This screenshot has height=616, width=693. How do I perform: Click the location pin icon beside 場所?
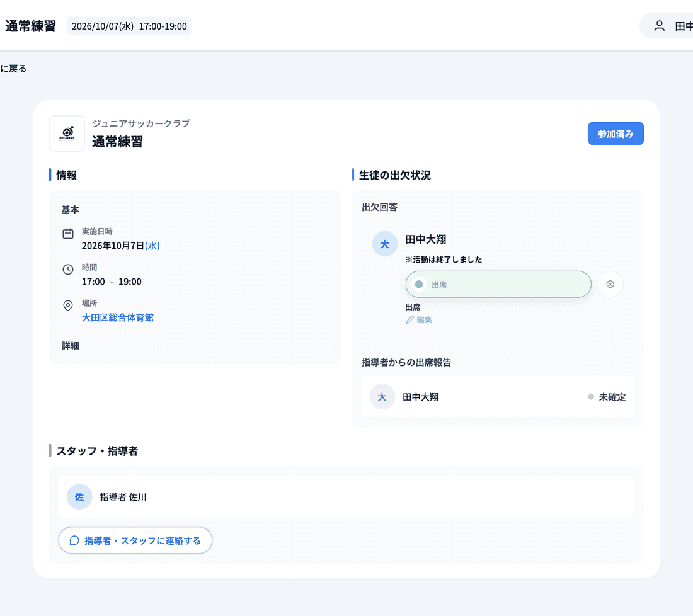pos(68,305)
